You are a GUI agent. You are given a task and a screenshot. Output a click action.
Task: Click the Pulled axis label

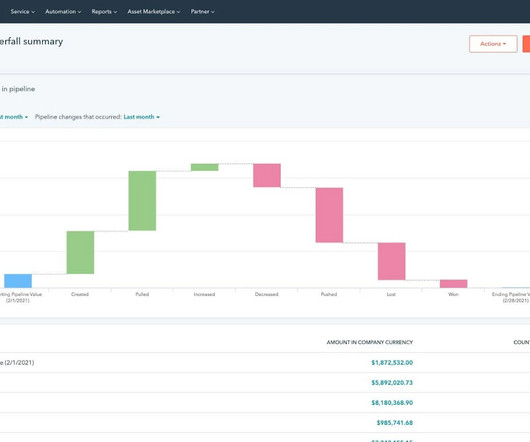[142, 294]
